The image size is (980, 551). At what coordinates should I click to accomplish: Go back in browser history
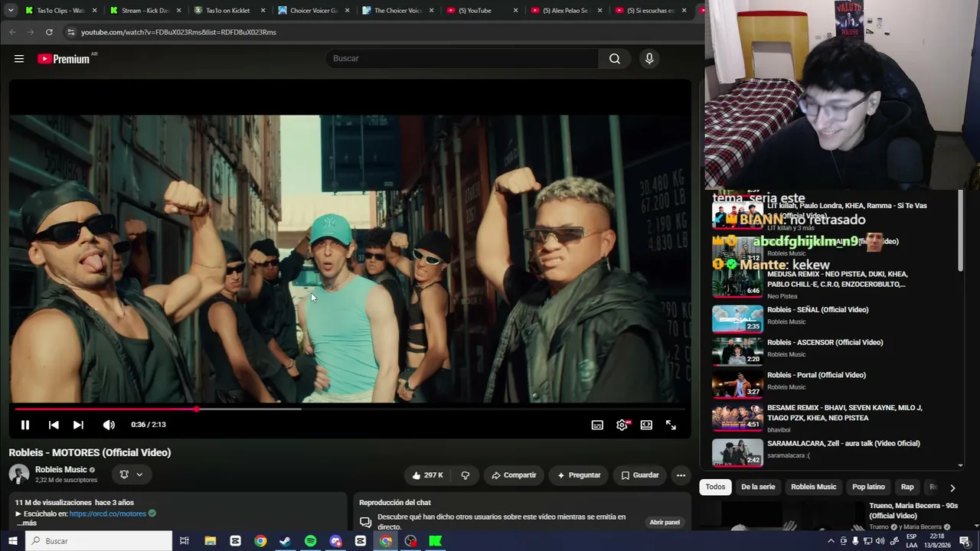click(x=13, y=32)
